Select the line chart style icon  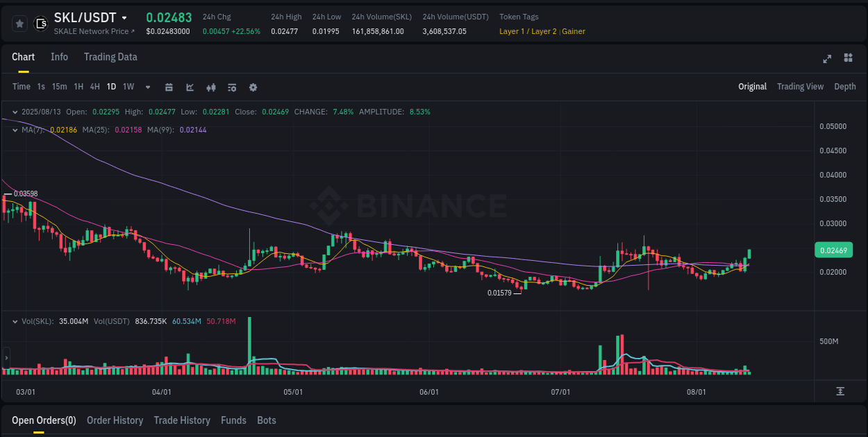point(190,87)
